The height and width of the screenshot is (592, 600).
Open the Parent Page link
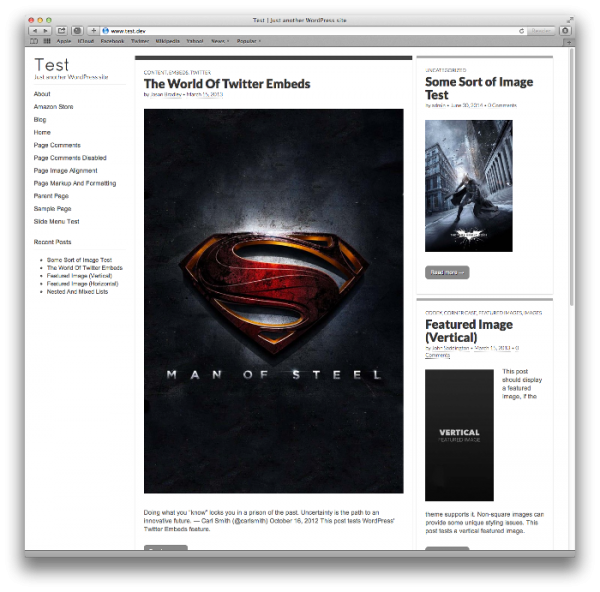51,196
